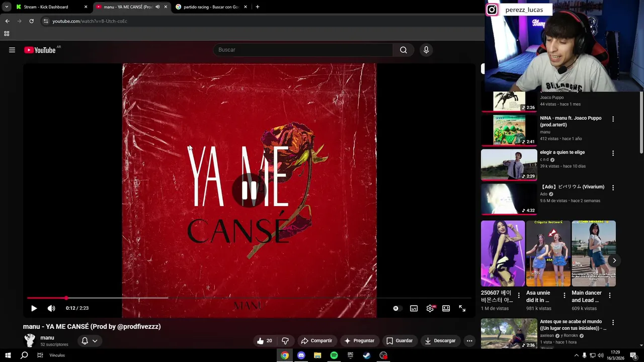The width and height of the screenshot is (644, 362).
Task: Open a new browser tab
Action: [258, 7]
